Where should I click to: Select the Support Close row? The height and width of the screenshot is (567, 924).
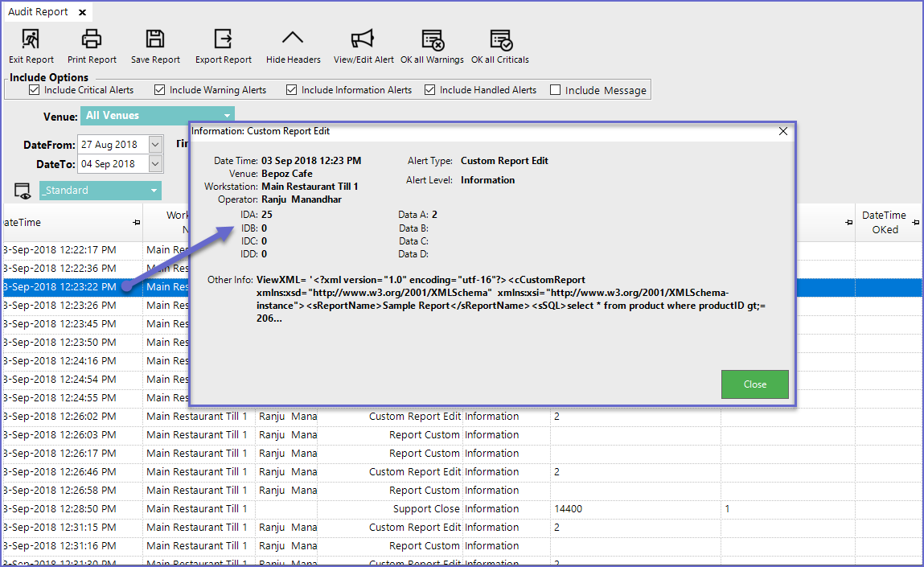click(x=426, y=509)
